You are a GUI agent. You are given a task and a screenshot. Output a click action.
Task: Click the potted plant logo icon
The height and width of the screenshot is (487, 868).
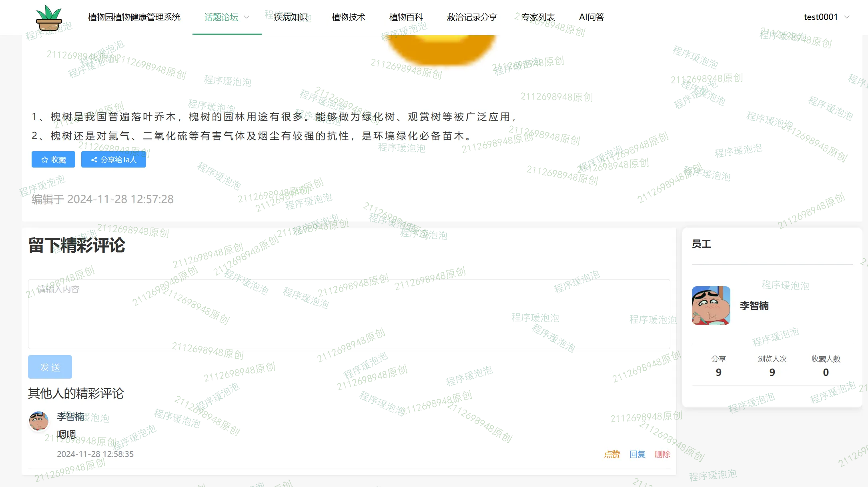[x=49, y=18]
